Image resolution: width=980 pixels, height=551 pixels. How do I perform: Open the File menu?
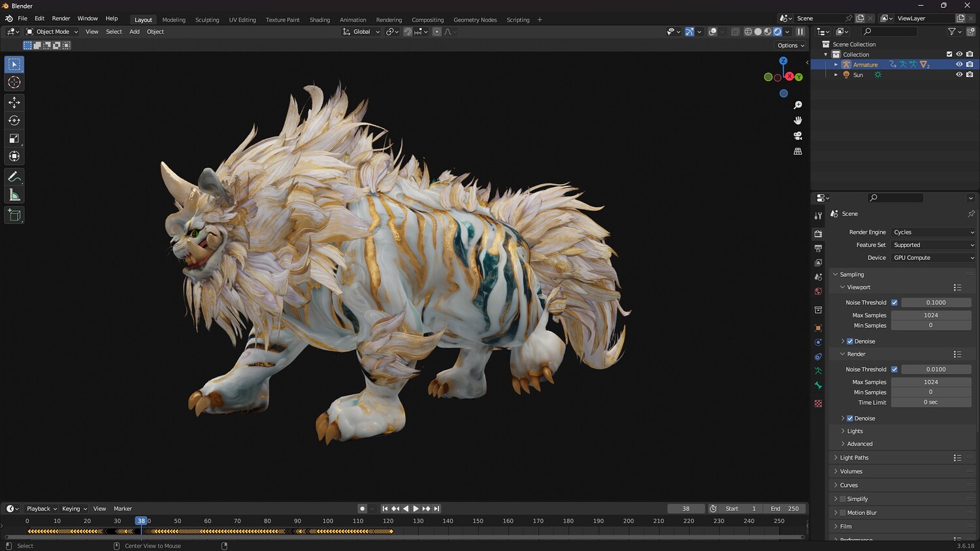[22, 18]
